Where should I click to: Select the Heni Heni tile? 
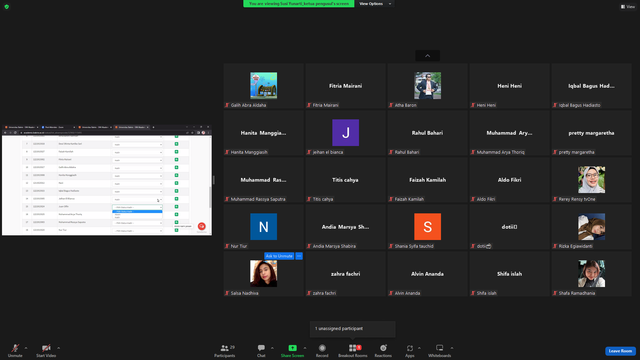(509, 86)
